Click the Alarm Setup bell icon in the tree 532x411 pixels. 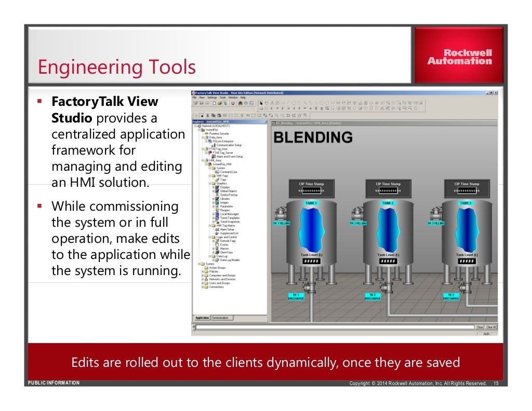(x=217, y=229)
